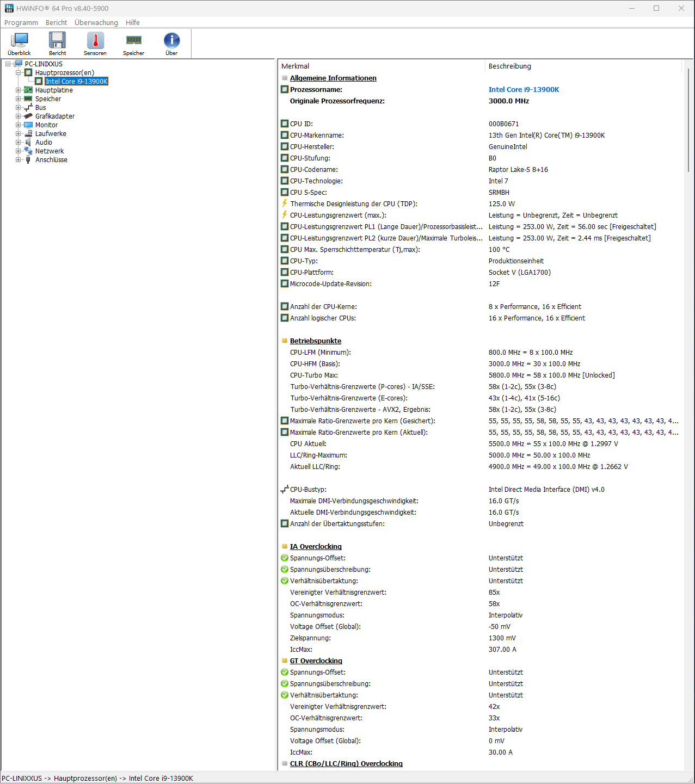Viewport: 695px width, 784px height.
Task: Expand the Monitor tree node
Action: coord(18,125)
